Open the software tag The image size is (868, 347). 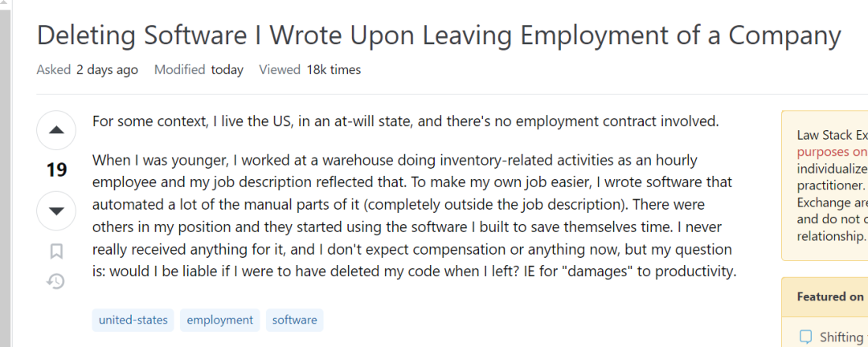[294, 320]
